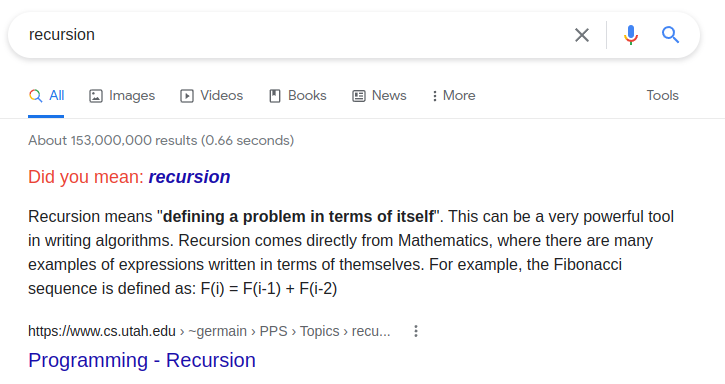Open the Videos results tab
The image size is (725, 384).
coord(211,96)
